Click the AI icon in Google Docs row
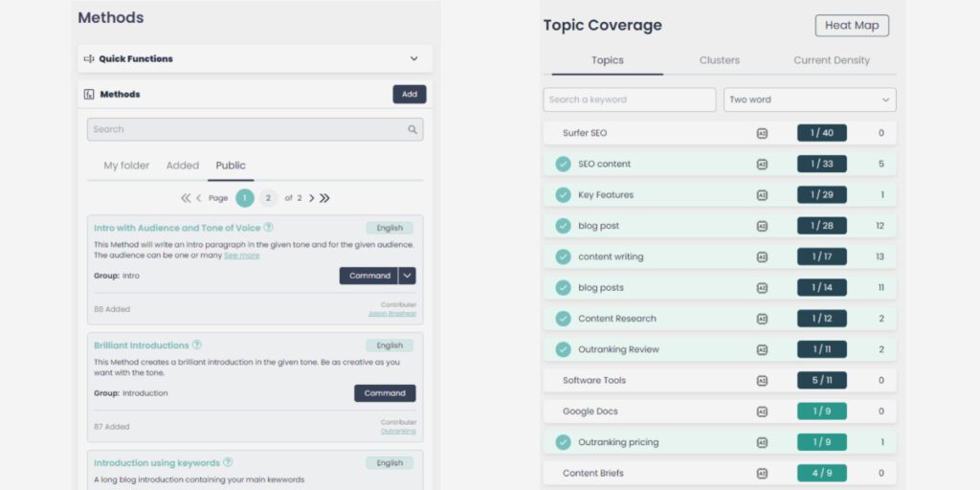Image resolution: width=980 pixels, height=490 pixels. 762,412
